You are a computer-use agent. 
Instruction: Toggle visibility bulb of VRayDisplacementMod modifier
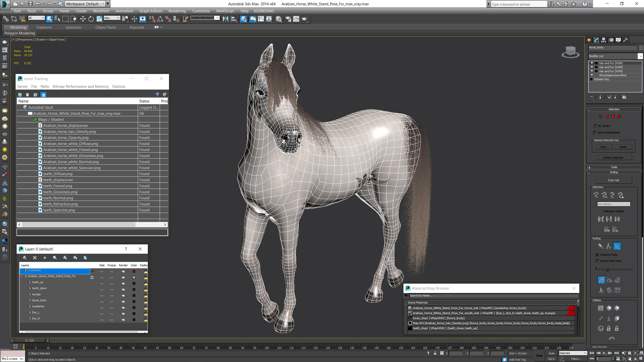click(592, 75)
